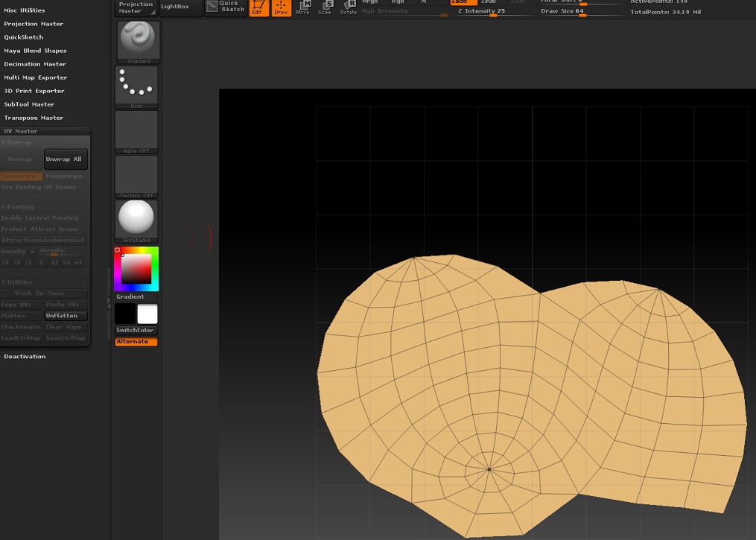Toggle Symmetry option in UV Master

(x=21, y=177)
